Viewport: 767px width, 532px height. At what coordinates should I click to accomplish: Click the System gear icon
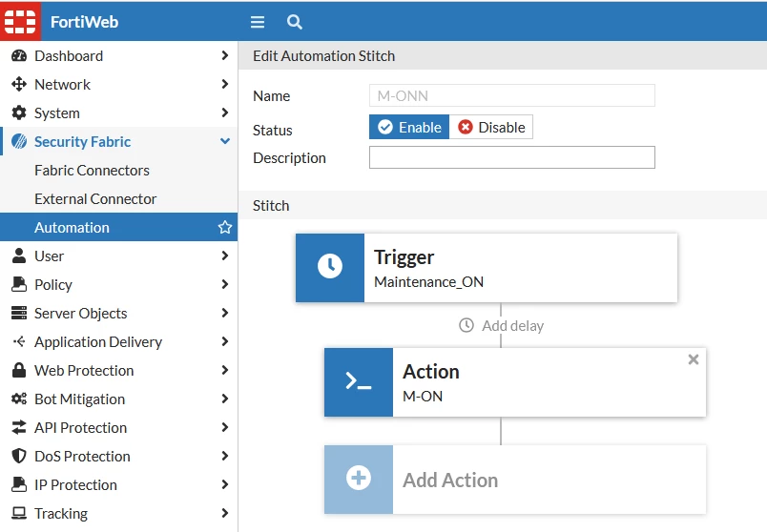click(19, 113)
